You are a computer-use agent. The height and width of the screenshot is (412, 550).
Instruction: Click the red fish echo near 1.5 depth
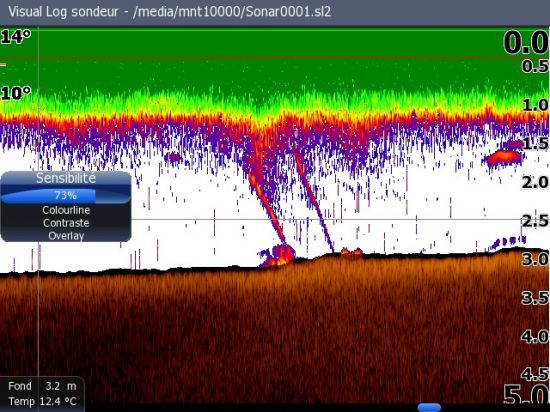click(x=504, y=157)
